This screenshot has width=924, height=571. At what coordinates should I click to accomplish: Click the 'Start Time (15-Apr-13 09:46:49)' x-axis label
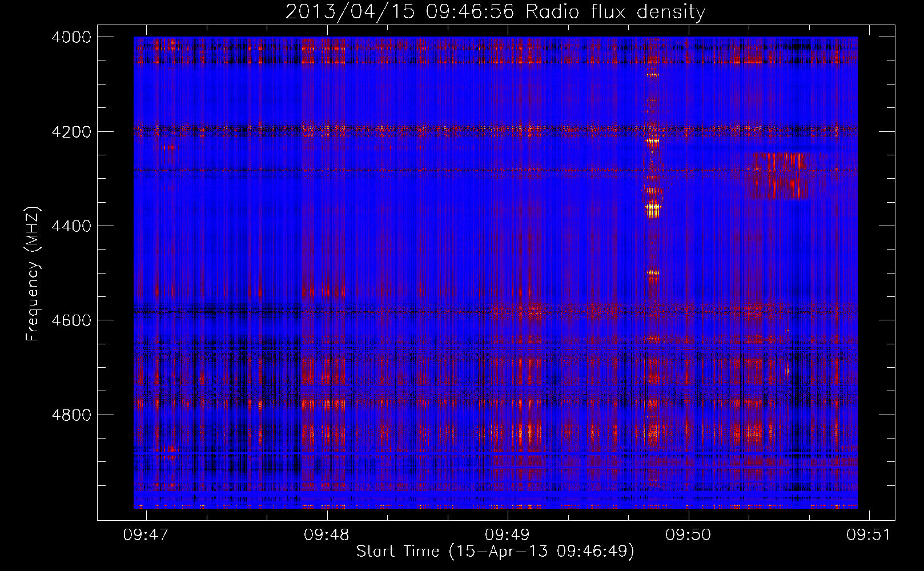[x=495, y=552]
